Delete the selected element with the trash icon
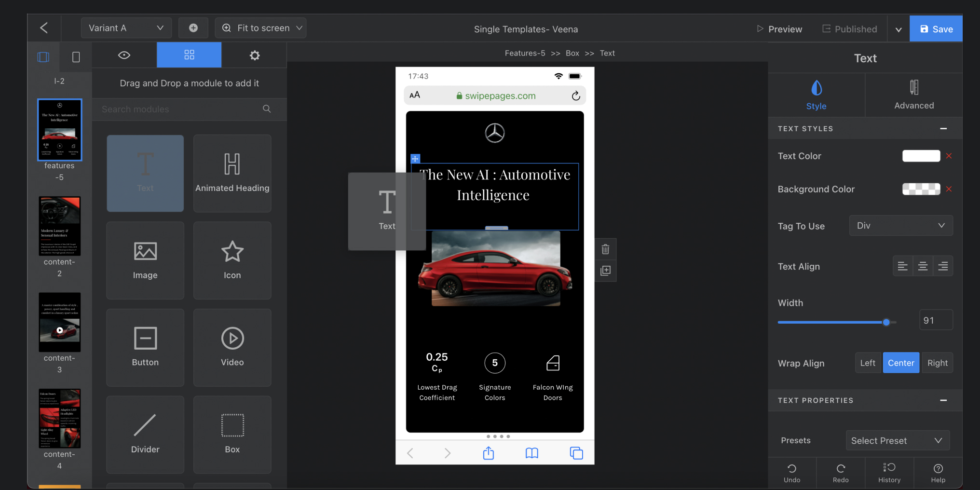The width and height of the screenshot is (980, 490). 605,249
